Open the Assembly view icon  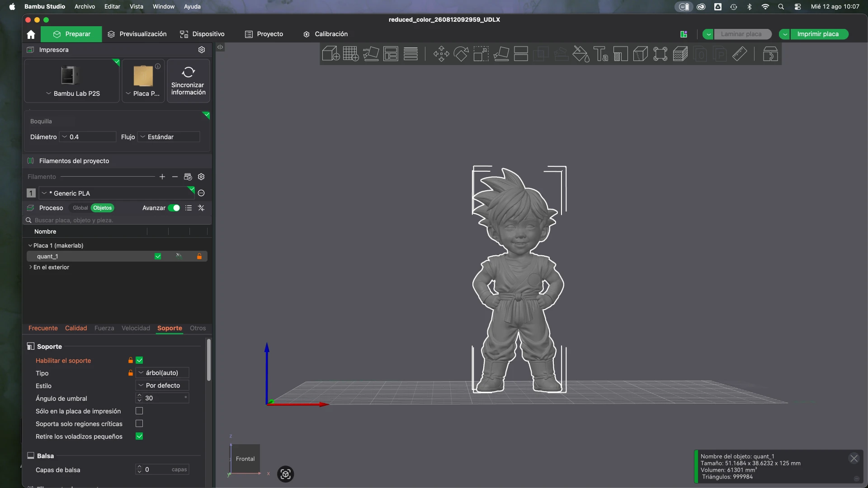[x=770, y=54]
